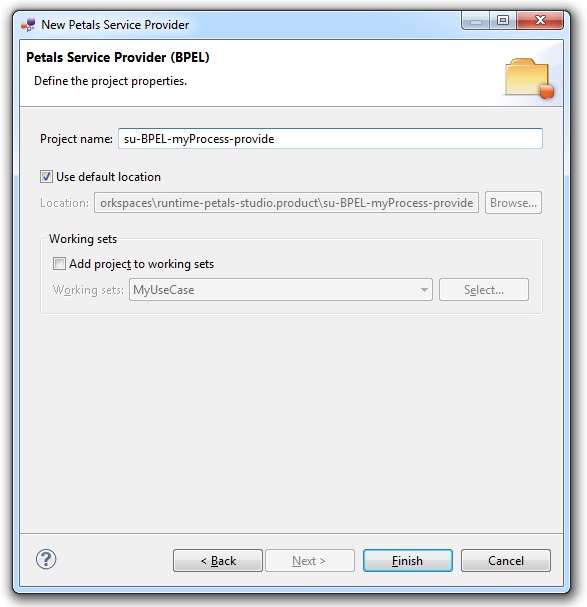This screenshot has width=587, height=607.
Task: Click the Finish button
Action: (x=408, y=561)
